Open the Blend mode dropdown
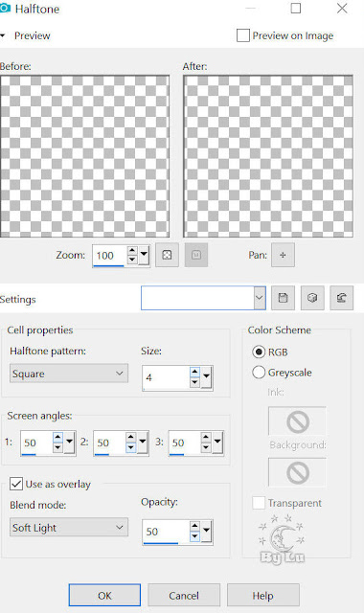The height and width of the screenshot is (613, 364). pos(69,528)
